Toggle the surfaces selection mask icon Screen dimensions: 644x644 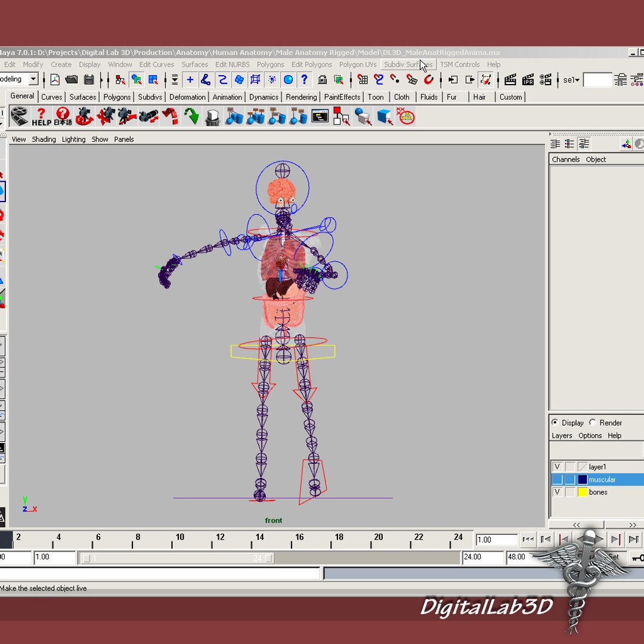[239, 80]
